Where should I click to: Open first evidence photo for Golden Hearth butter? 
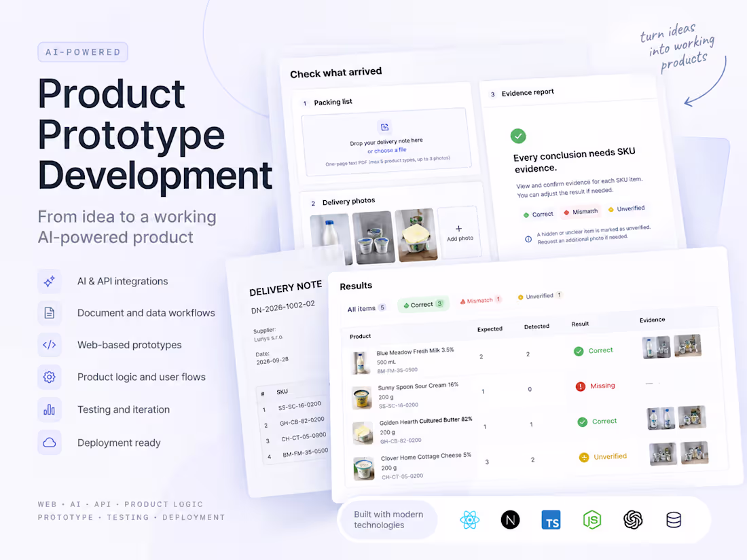pyautogui.click(x=661, y=418)
